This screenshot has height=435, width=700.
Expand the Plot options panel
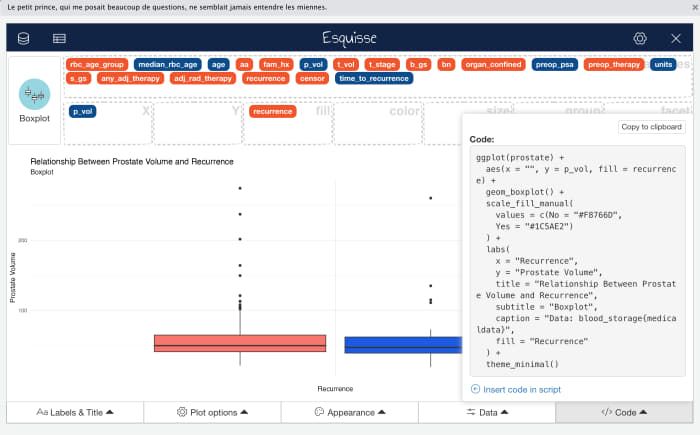click(212, 412)
